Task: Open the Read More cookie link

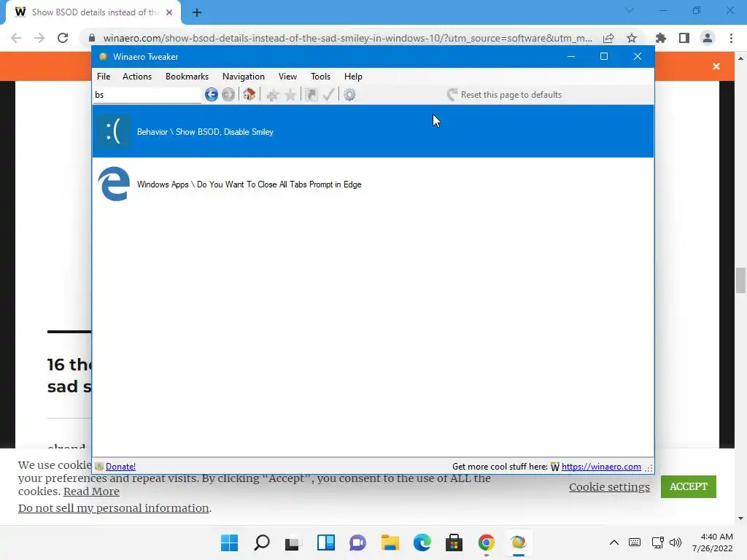Action: pos(91,491)
